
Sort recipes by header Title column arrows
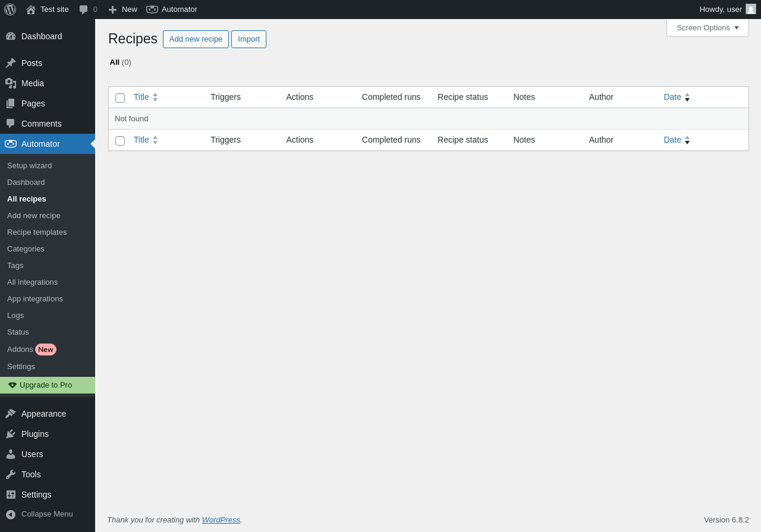click(155, 97)
